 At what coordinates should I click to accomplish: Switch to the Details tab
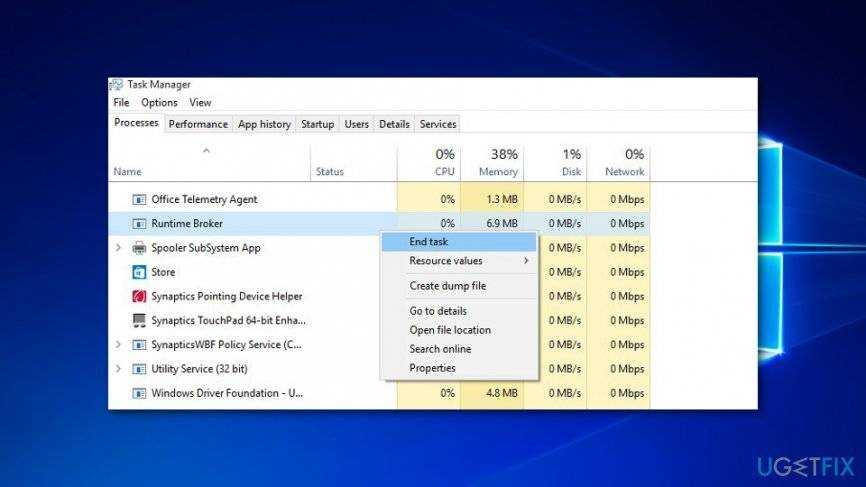pyautogui.click(x=394, y=124)
